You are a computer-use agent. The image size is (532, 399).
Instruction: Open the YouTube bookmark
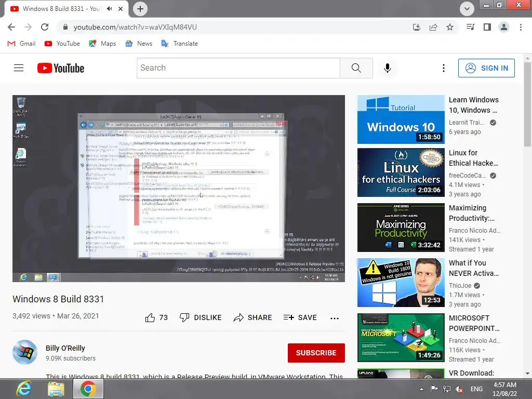coord(62,44)
